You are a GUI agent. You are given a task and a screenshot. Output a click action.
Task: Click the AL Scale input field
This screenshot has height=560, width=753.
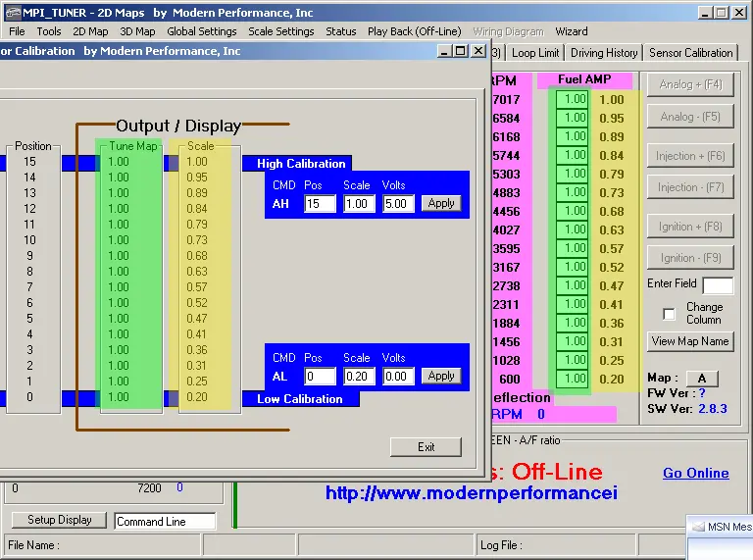point(358,376)
